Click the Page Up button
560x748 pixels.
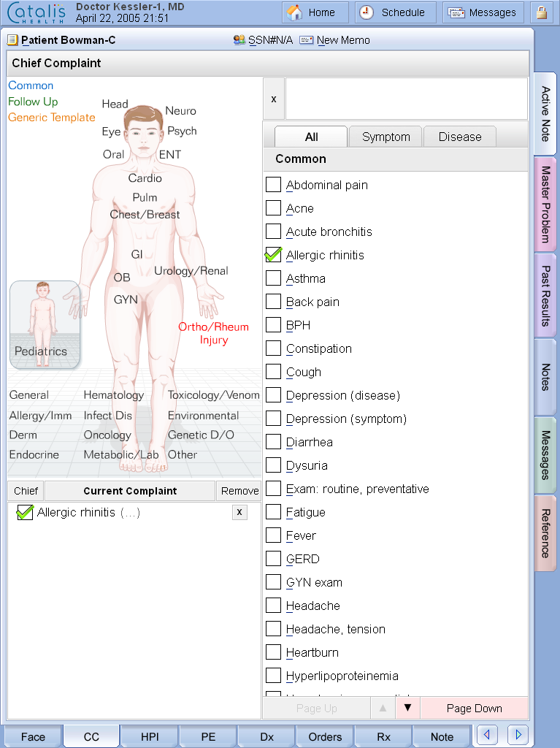pos(317,708)
